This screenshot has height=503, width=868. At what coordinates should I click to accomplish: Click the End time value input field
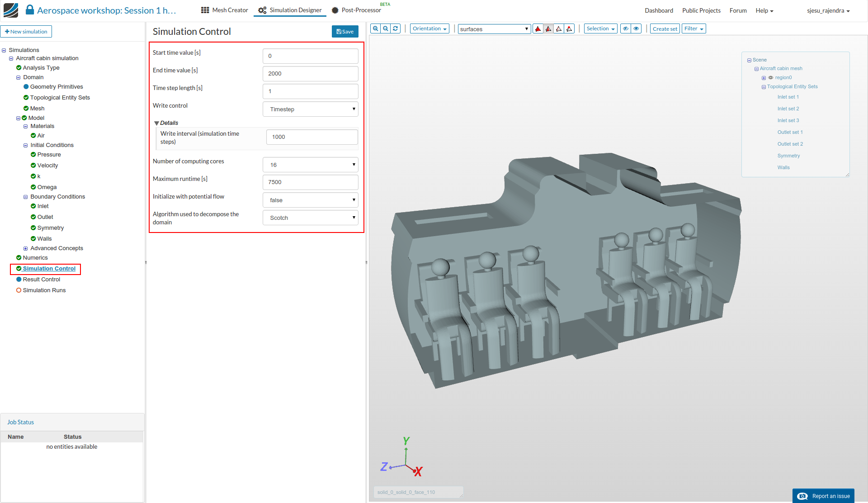click(310, 74)
